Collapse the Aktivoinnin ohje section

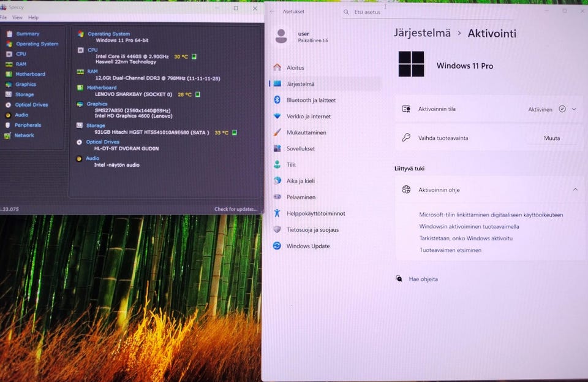[575, 189]
